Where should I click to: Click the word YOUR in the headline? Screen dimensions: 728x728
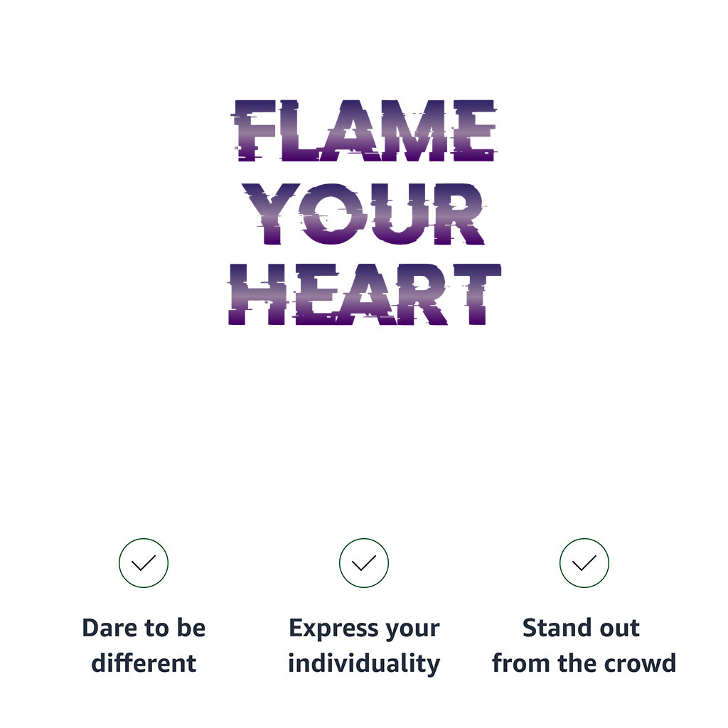[364, 213]
